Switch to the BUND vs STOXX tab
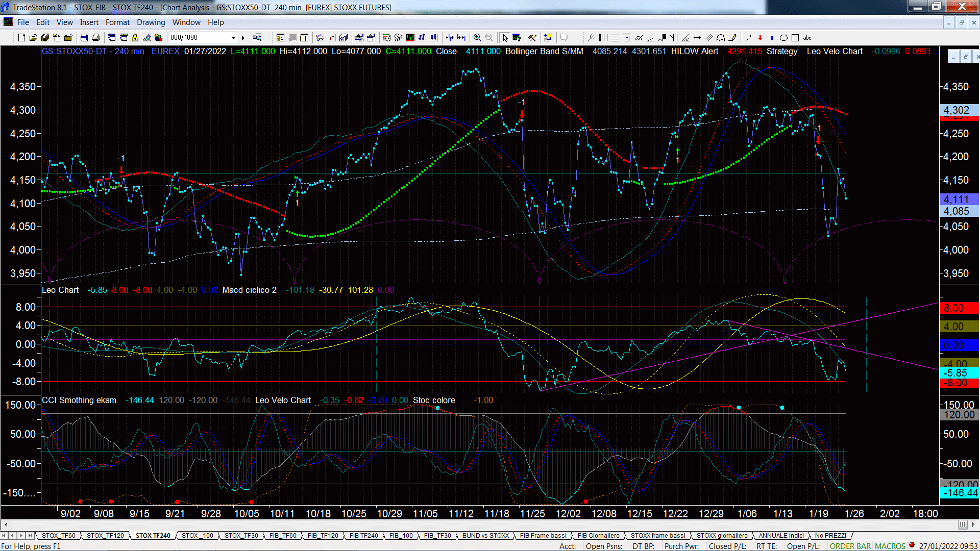This screenshot has height=551, width=980. [x=485, y=536]
